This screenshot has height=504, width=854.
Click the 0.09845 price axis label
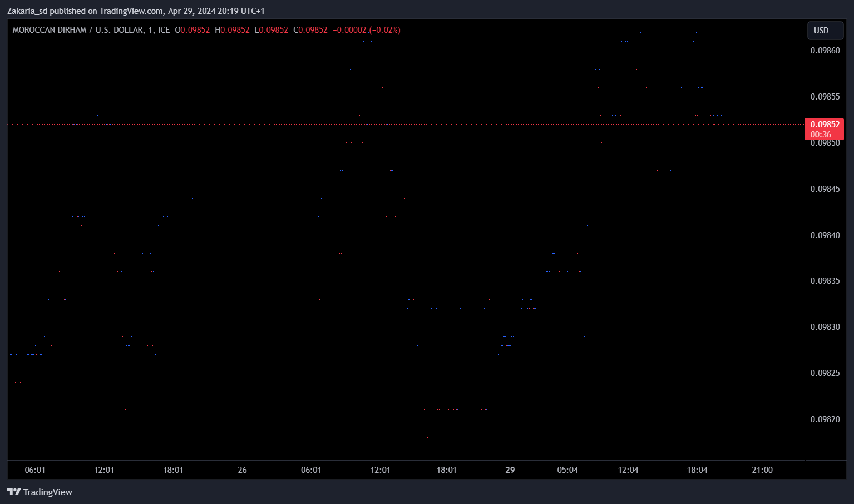click(825, 189)
